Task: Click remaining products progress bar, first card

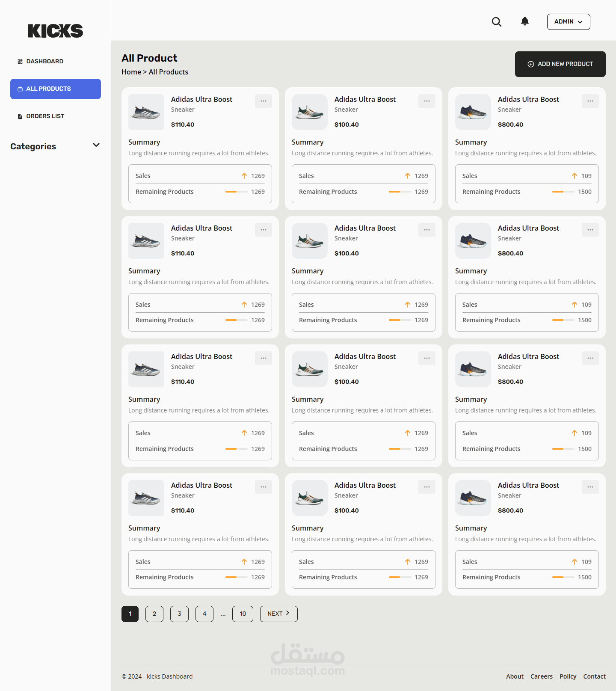Action: click(237, 192)
